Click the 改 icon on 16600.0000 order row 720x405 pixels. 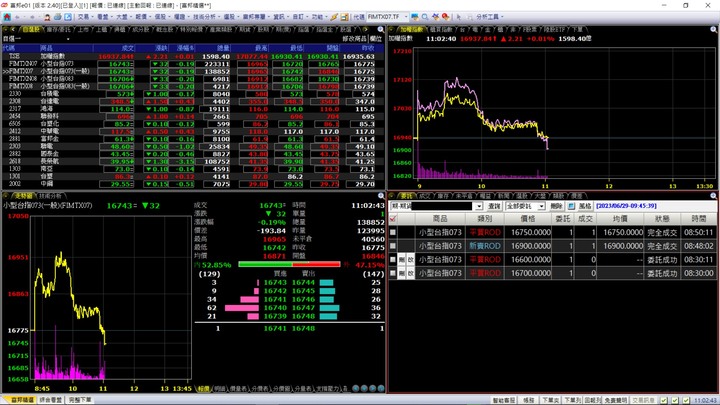click(410, 259)
